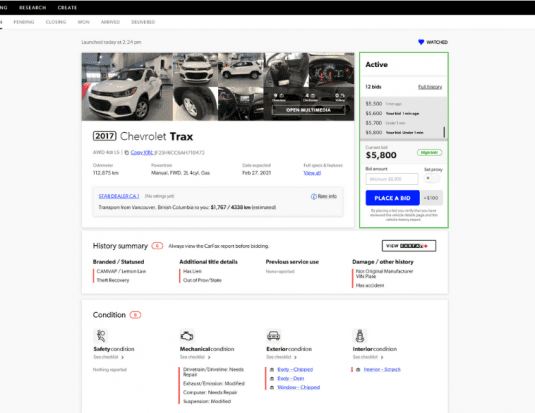This screenshot has height=413, width=535.
Task: Expand Exterior condition See checklist
Action: tap(281, 357)
